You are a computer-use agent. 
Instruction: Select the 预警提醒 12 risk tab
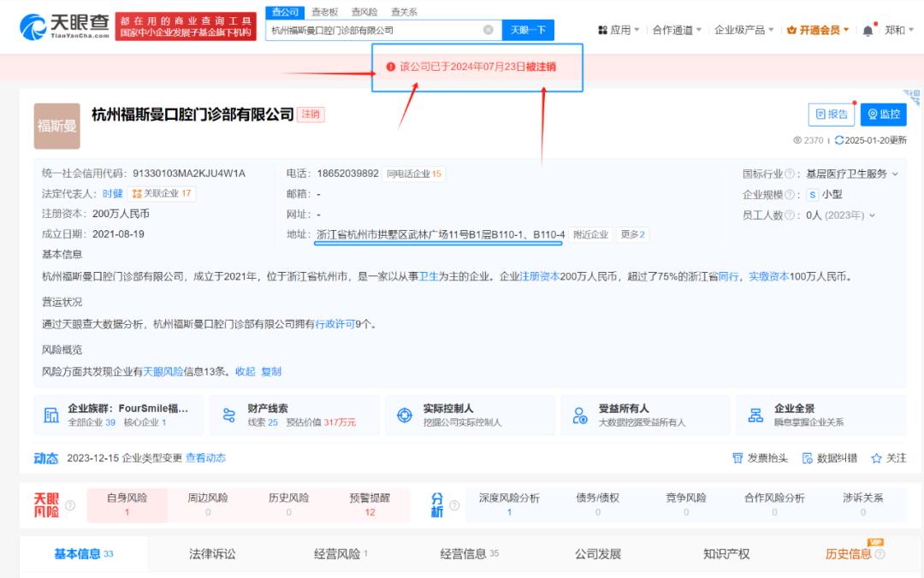tap(370, 505)
